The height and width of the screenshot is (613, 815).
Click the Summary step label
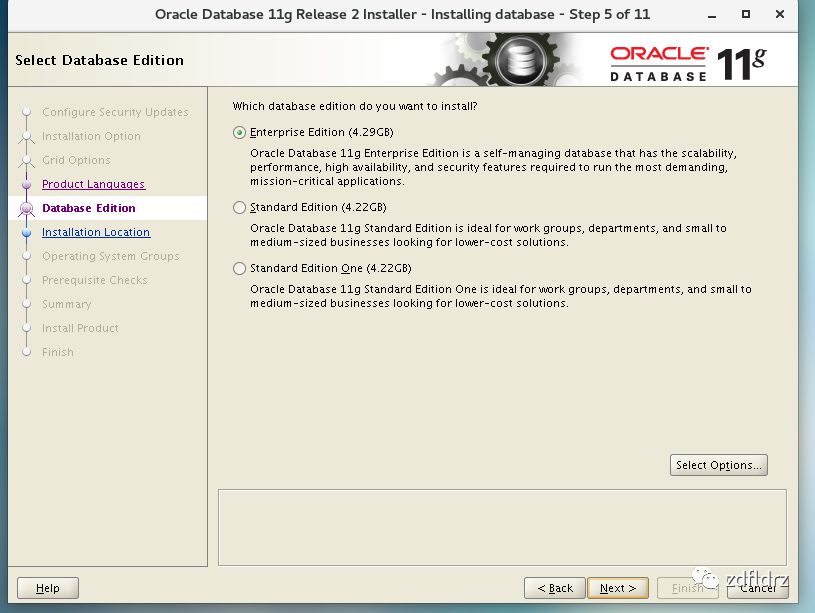[67, 304]
